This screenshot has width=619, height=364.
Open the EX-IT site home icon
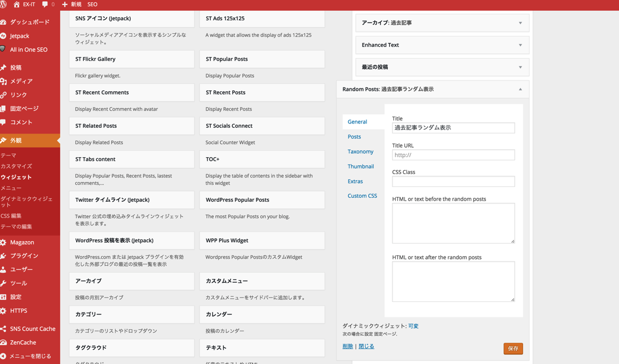pyautogui.click(x=16, y=5)
